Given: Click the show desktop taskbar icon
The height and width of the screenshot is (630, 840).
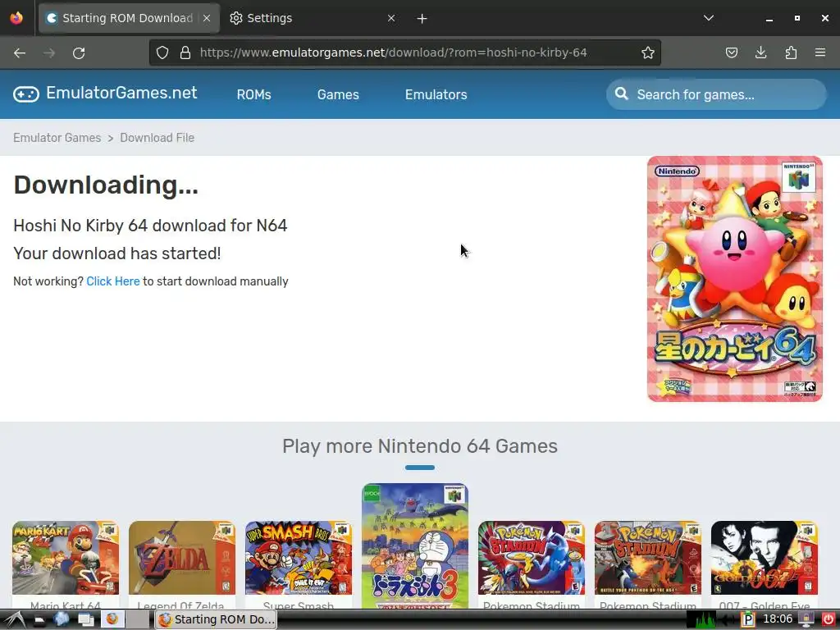Looking at the screenshot, I should (85, 620).
